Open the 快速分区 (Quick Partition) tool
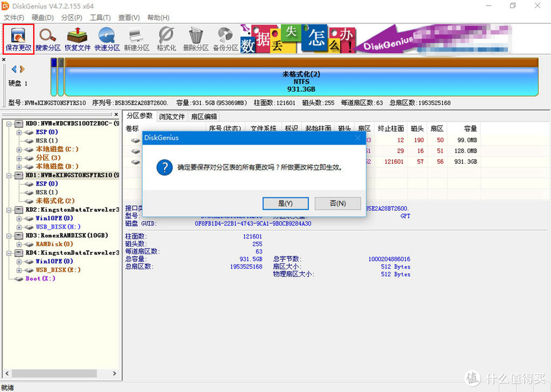 tap(107, 39)
